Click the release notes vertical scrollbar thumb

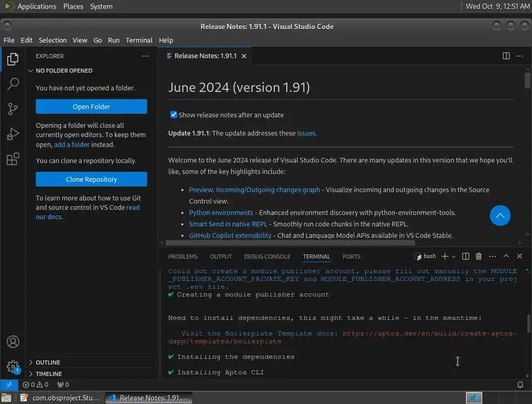coord(527,80)
